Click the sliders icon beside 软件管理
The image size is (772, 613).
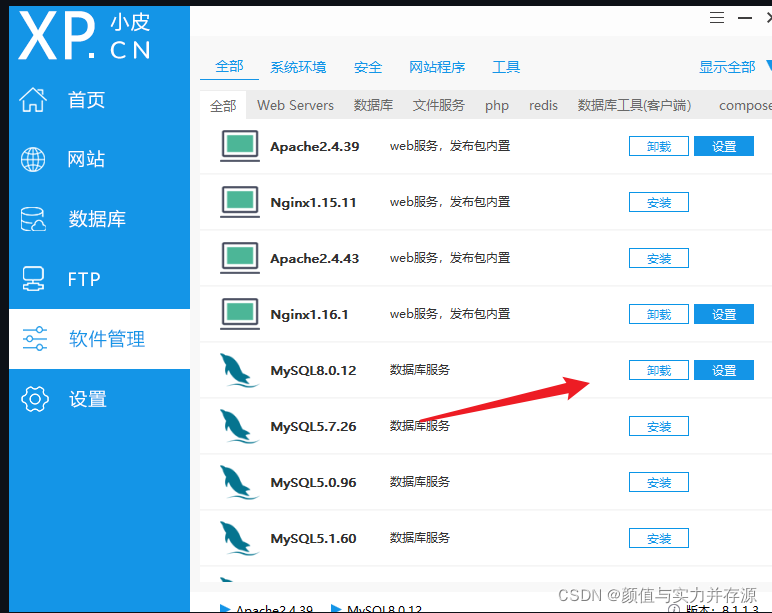(34, 339)
